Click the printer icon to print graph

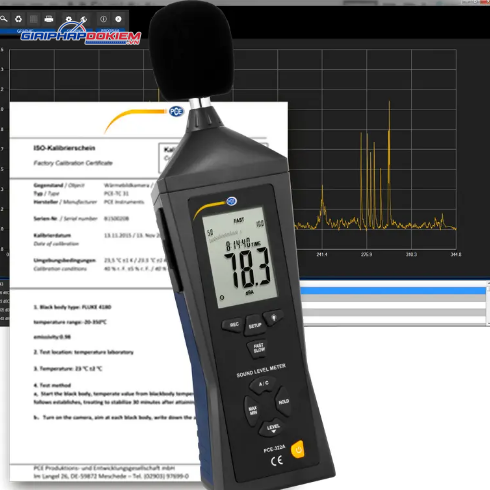49,19
